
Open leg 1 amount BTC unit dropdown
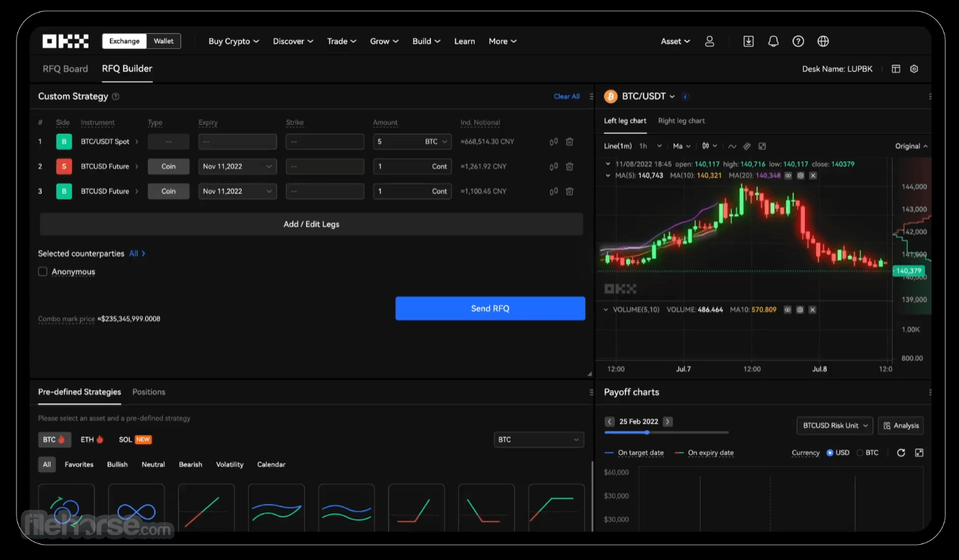pyautogui.click(x=437, y=142)
